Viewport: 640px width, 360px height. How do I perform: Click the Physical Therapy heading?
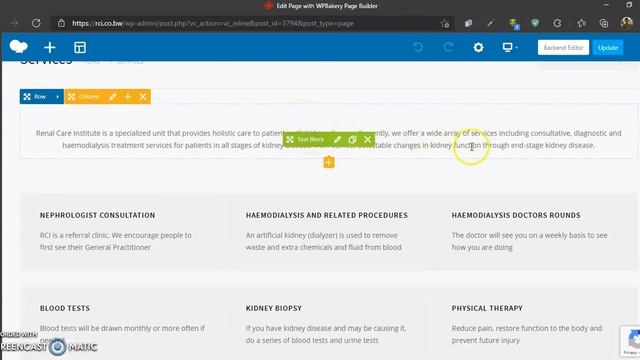tap(487, 308)
